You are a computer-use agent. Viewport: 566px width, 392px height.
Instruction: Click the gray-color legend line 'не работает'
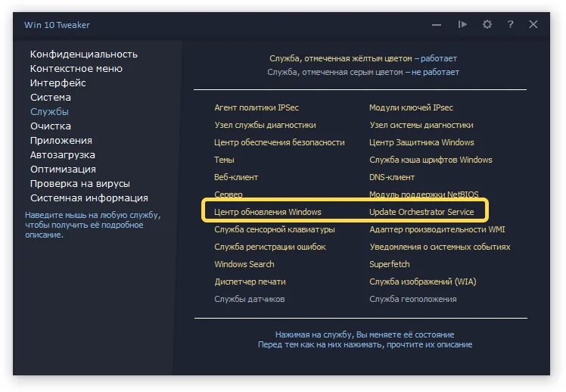click(363, 72)
